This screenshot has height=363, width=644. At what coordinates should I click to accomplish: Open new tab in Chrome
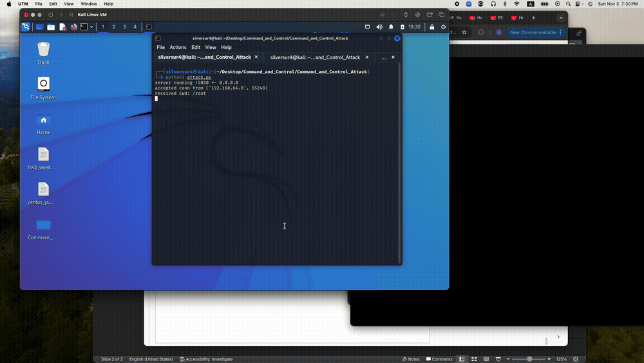coord(533,17)
